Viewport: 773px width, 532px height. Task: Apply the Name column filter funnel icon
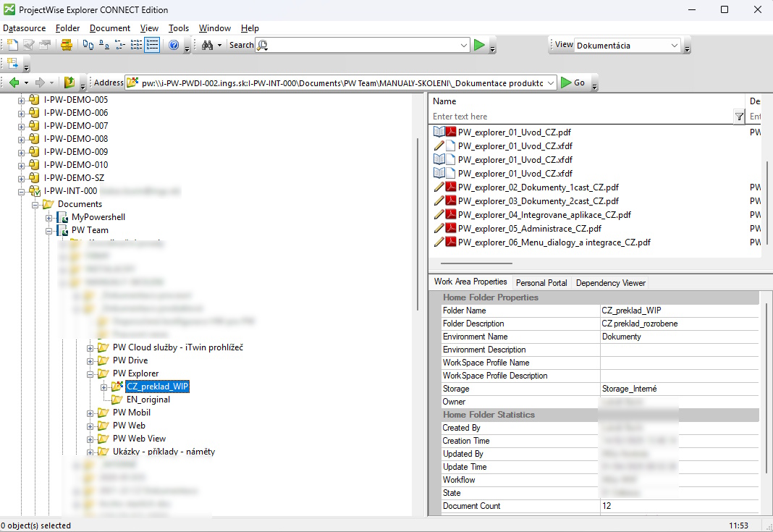[739, 116]
